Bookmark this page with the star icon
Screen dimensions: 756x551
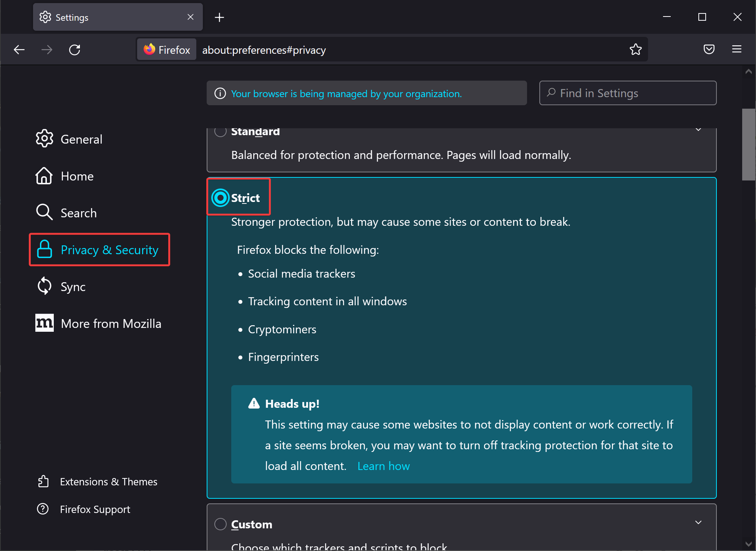click(x=636, y=49)
